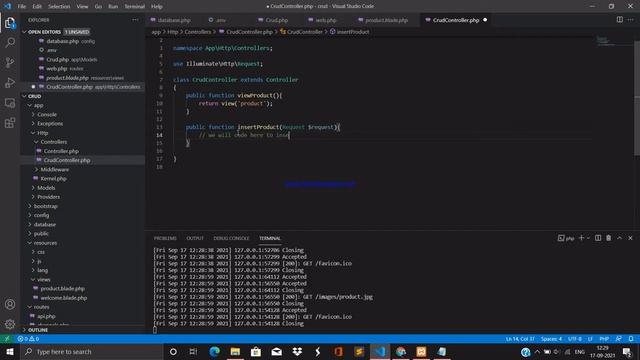This screenshot has width=640, height=360.
Task: Collapse the Http folder
Action: [x=42, y=133]
